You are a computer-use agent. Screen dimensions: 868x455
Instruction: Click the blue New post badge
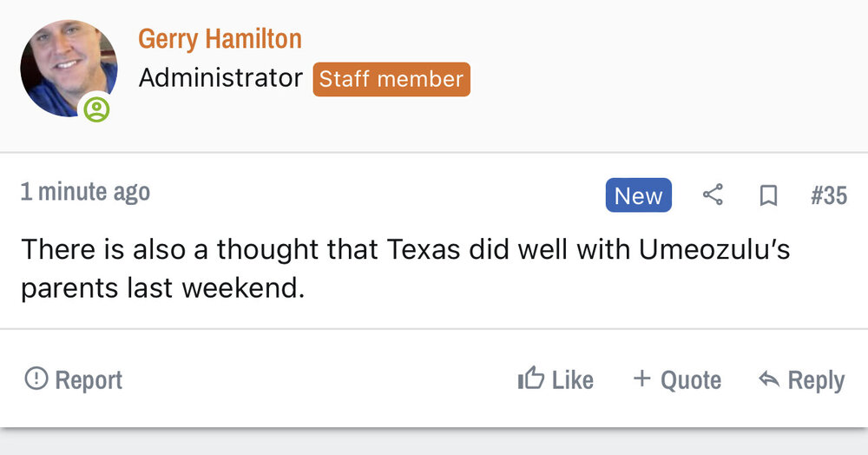coord(638,196)
